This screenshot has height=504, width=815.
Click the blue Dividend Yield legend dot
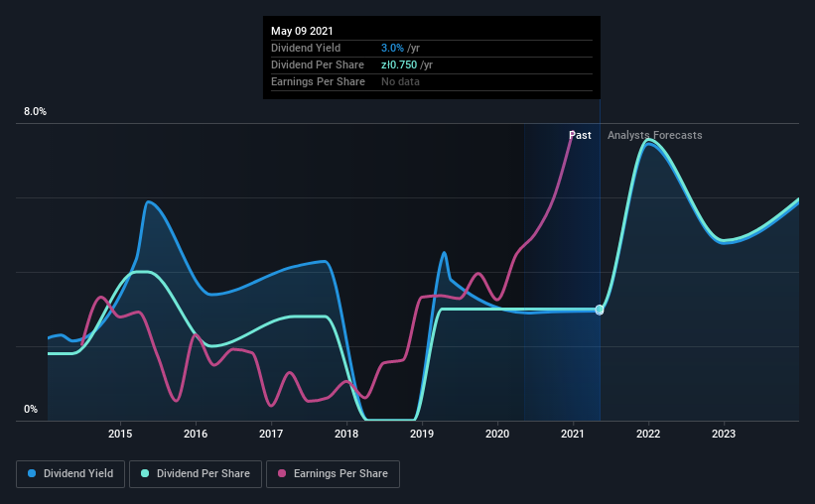tap(32, 473)
